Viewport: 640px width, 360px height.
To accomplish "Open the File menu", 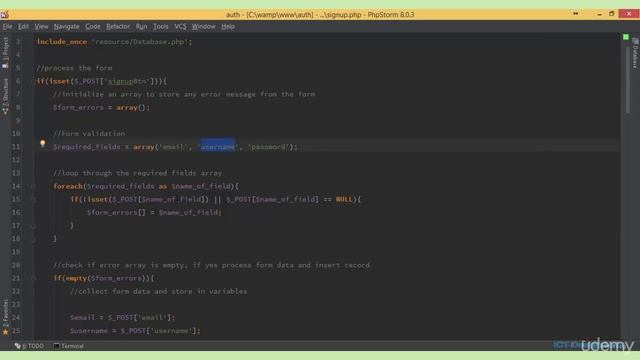I will (7, 27).
